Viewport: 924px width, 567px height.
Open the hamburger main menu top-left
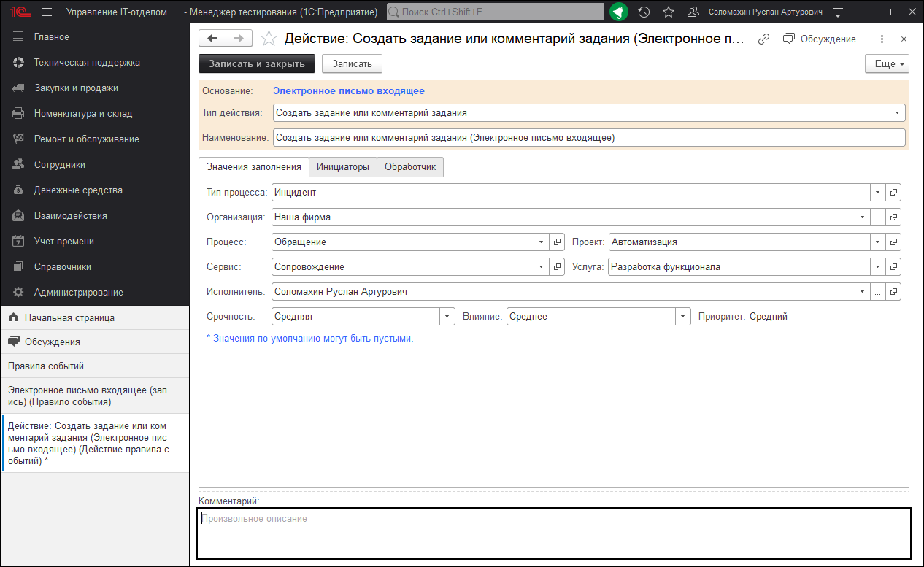point(46,12)
